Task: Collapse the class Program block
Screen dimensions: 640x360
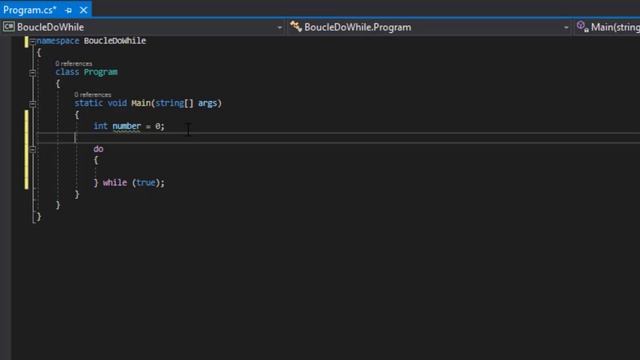Action: (33, 73)
